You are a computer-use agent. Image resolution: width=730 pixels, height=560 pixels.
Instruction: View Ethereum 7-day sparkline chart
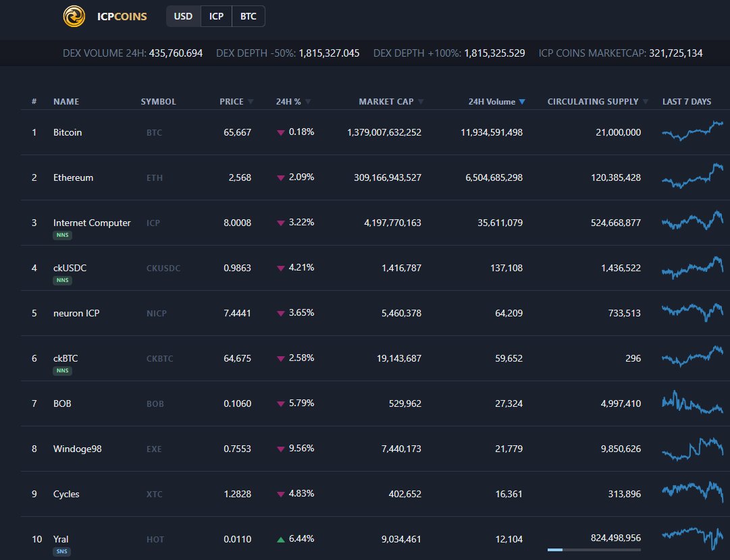(692, 175)
